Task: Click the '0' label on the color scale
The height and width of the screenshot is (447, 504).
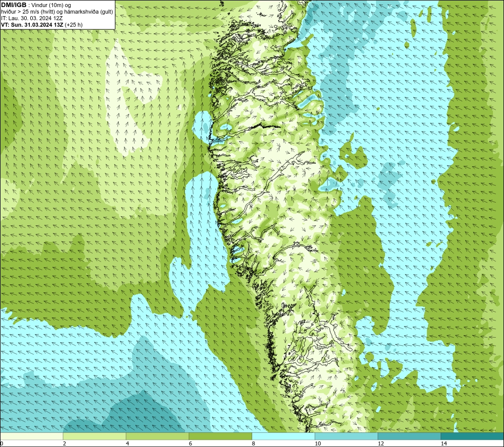Action: [x=2, y=443]
